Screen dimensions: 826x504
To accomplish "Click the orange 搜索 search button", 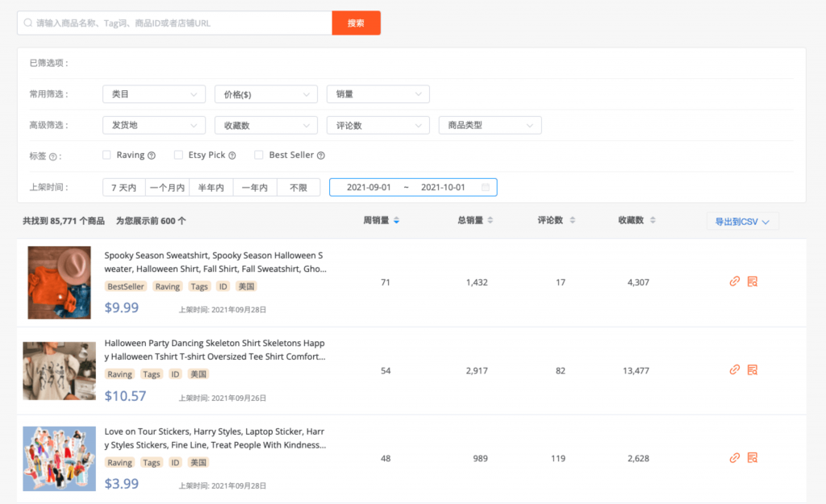I will pos(356,23).
